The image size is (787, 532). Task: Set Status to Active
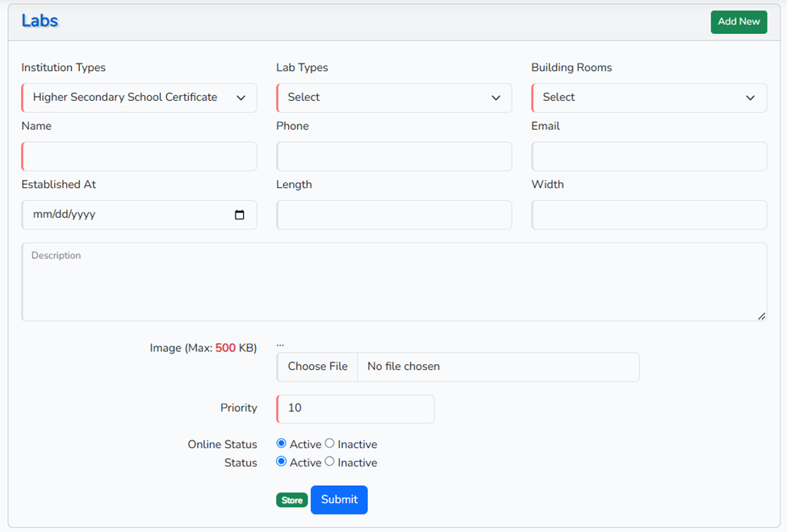(281, 462)
